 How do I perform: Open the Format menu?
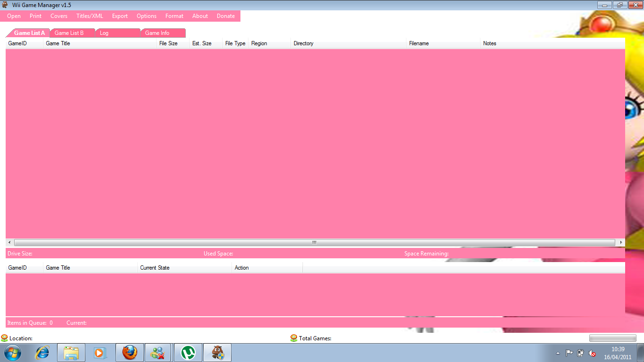coord(174,16)
